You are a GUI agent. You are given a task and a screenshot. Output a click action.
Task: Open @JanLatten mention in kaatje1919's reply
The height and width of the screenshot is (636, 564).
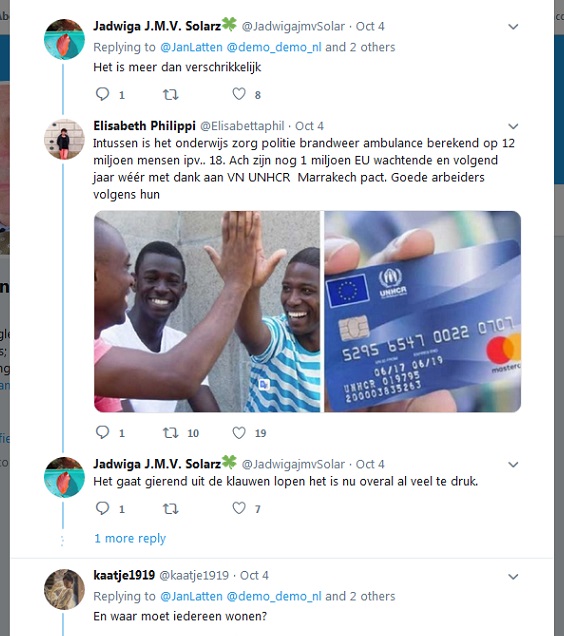(x=192, y=596)
